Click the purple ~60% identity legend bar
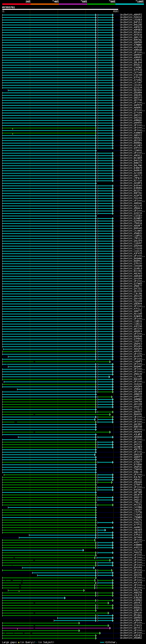 coord(73,4)
